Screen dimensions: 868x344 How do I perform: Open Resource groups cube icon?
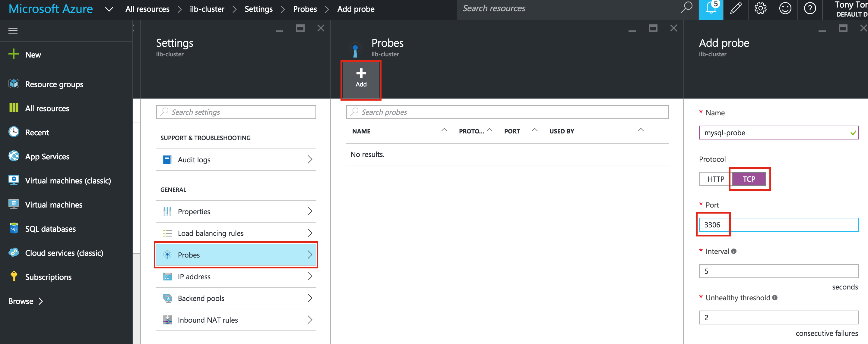coord(14,83)
